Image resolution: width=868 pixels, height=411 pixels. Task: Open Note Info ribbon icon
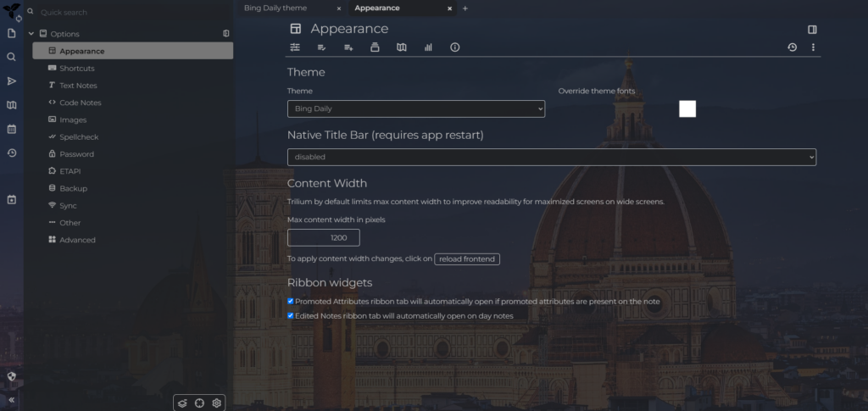(454, 47)
